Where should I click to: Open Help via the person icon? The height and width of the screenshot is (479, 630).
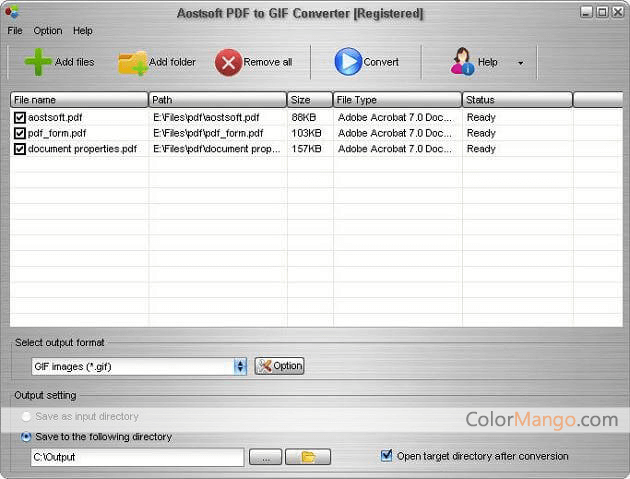point(462,61)
